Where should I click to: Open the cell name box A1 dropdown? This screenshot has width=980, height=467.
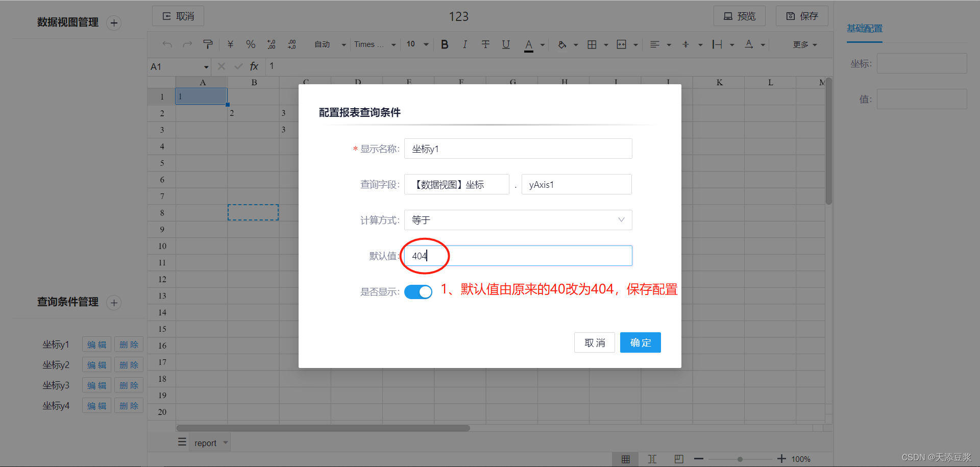click(x=206, y=67)
